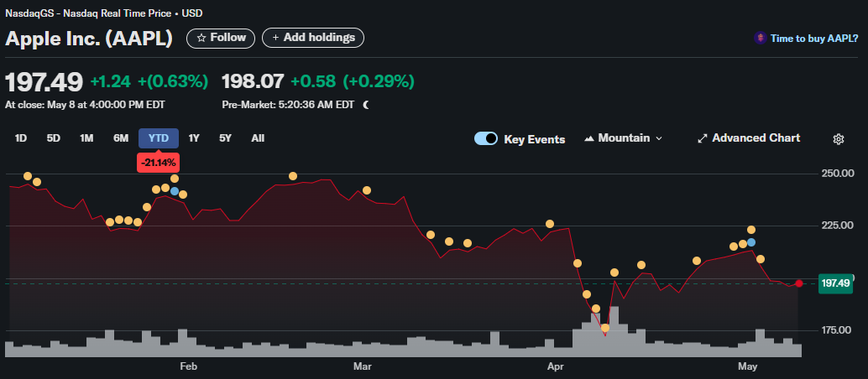Click the Feb axis label
Screen dimensions: 868x379
click(189, 366)
